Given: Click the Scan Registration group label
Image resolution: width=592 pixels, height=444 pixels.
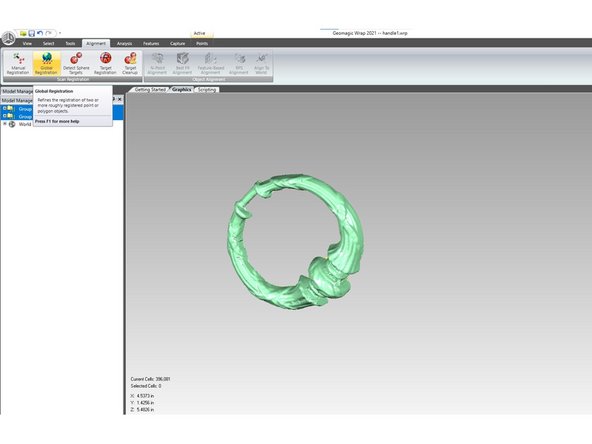Looking at the screenshot, I should 73,79.
